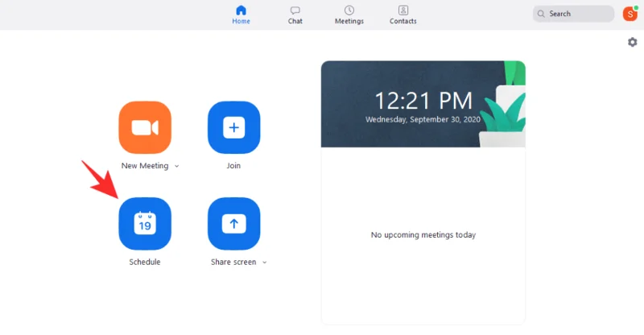Click the Wednesday, September 30 date text
This screenshot has width=644, height=335.
coord(423,118)
